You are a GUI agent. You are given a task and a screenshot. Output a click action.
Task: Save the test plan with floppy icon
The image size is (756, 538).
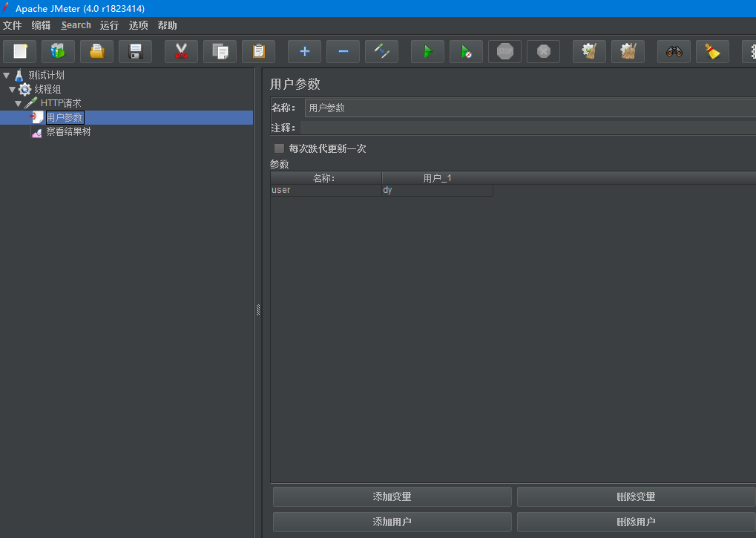click(136, 51)
